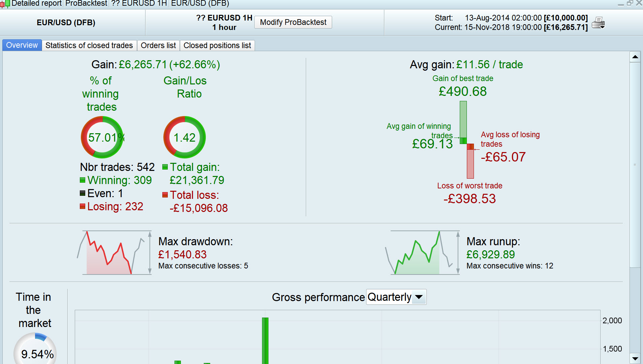Click the max drawdown chart thumbnail
This screenshot has width=643, height=364.
[x=115, y=253]
